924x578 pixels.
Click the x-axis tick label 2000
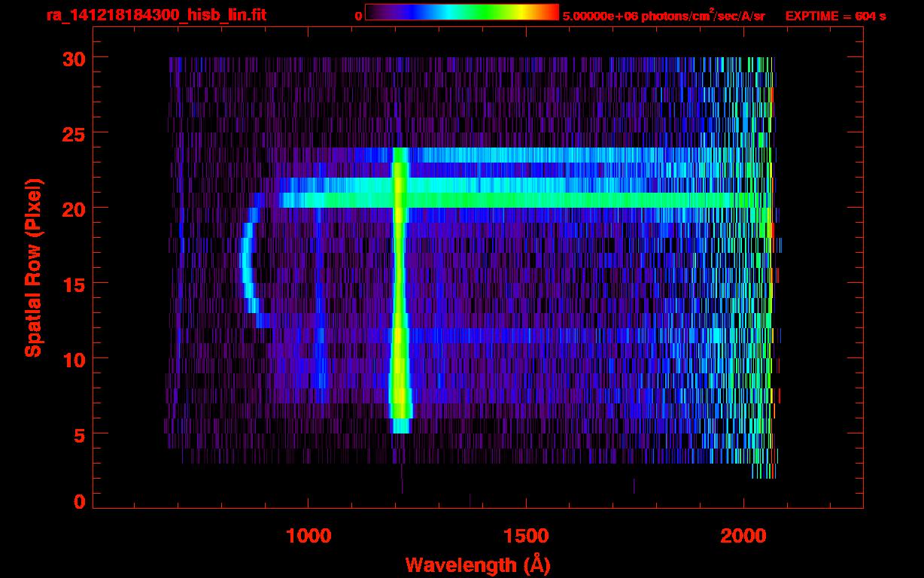click(743, 536)
